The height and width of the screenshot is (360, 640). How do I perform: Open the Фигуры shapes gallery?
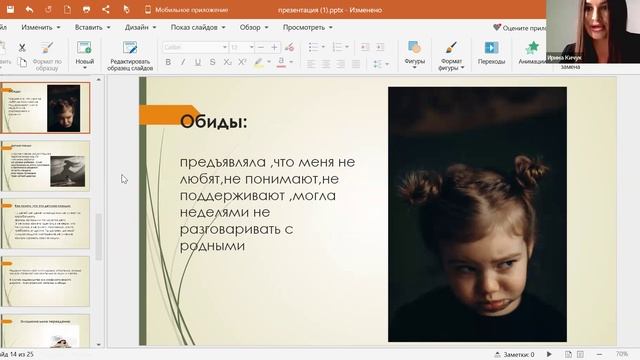(414, 55)
